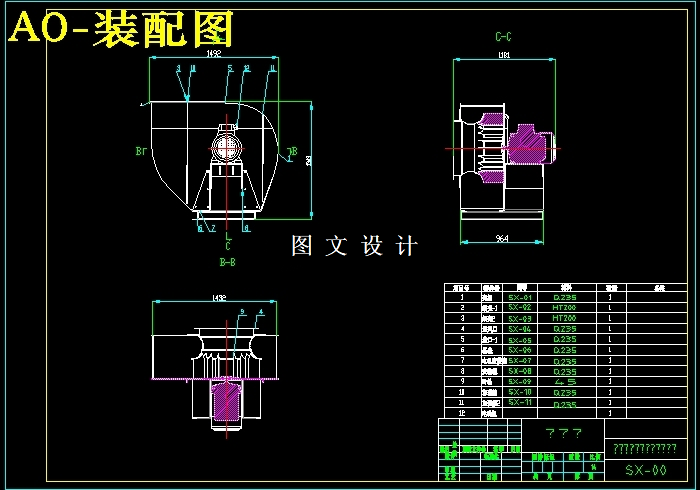The width and height of the screenshot is (700, 490).
Task: Click the C cutting-plane letter below main view
Action: 228,246
